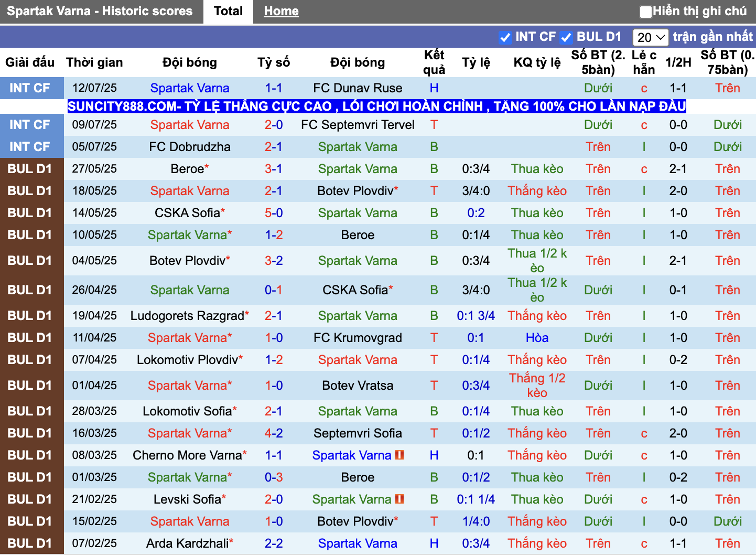
Task: Switch to the Total tab
Action: pos(228,11)
